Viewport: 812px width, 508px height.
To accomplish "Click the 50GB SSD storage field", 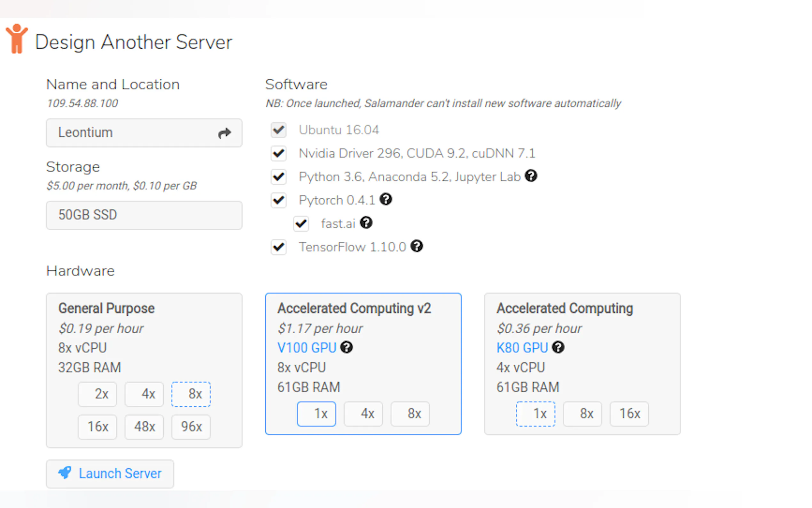I will [144, 215].
